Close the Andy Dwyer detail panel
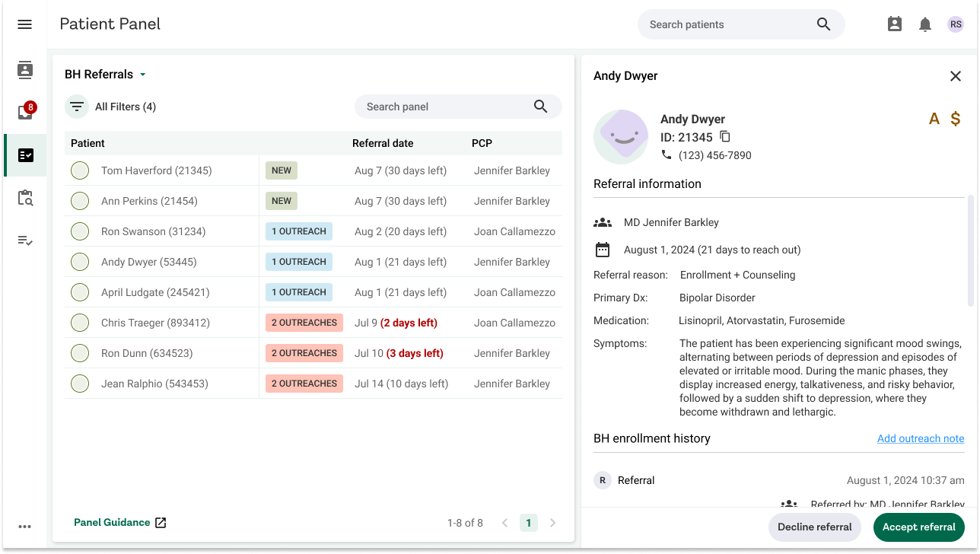The height and width of the screenshot is (554, 980). click(956, 76)
